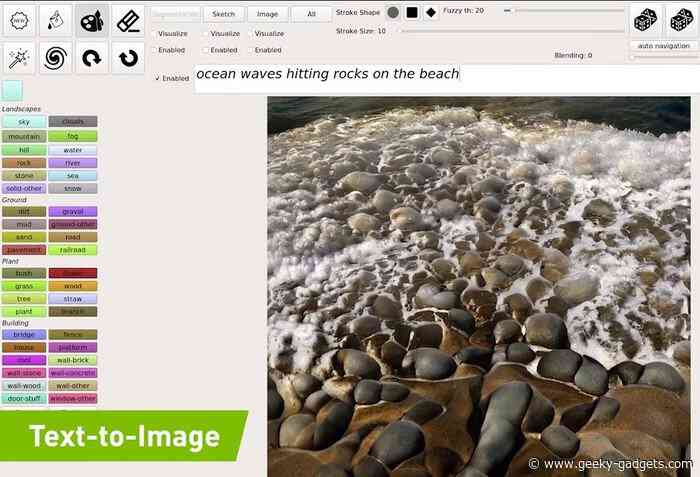Select the paint bucket fill tool
This screenshot has height=477, width=700.
coord(55,21)
